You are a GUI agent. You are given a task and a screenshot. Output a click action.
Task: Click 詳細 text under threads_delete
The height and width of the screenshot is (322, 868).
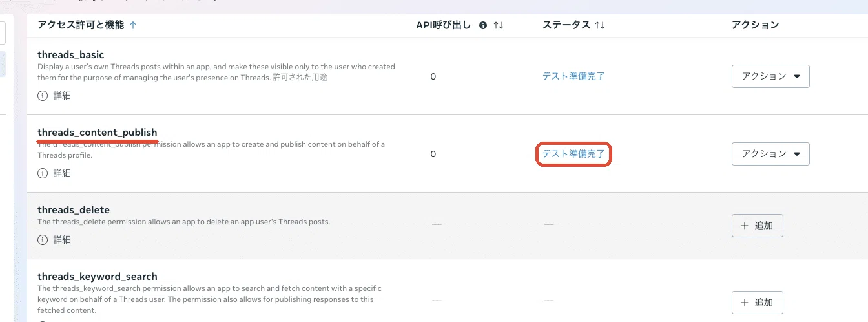[x=62, y=240]
